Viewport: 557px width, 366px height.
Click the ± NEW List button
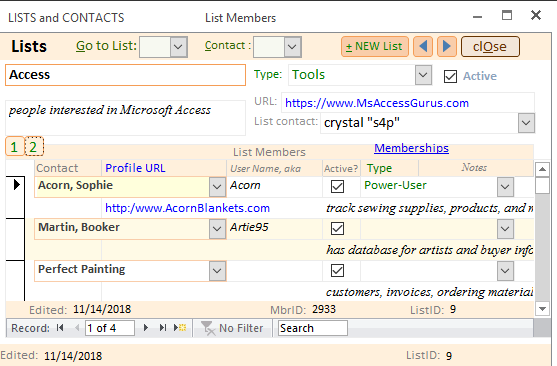point(375,47)
